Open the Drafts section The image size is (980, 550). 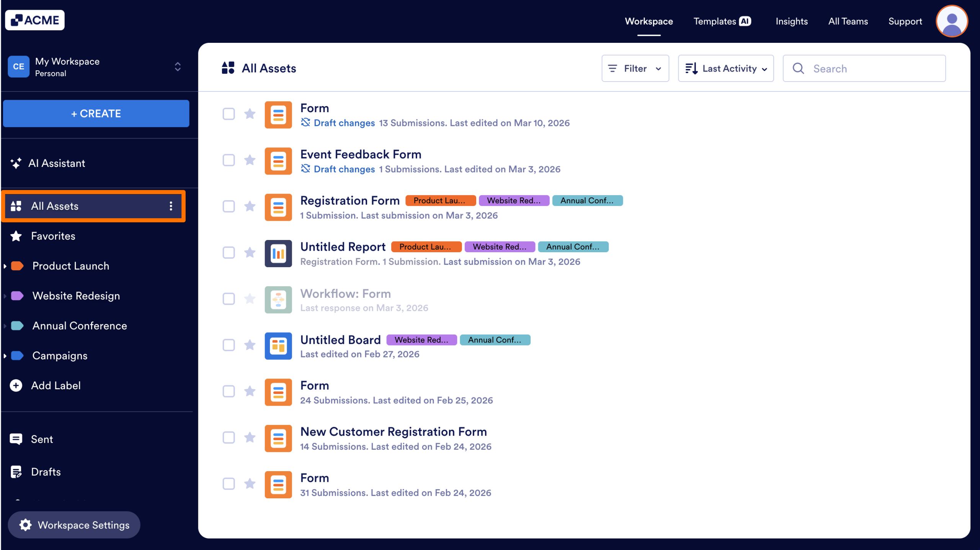tap(46, 472)
